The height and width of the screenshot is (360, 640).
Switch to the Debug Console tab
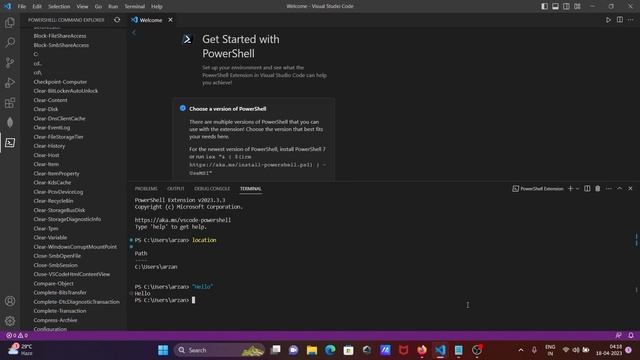[212, 189]
